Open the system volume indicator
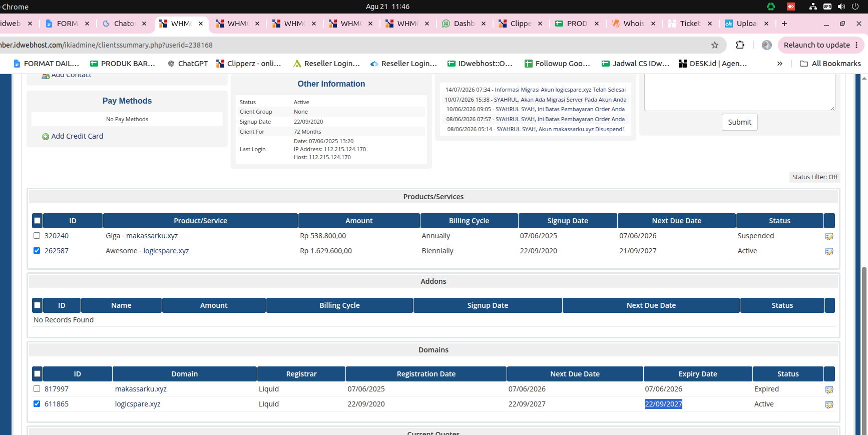868x435 pixels. coord(841,7)
